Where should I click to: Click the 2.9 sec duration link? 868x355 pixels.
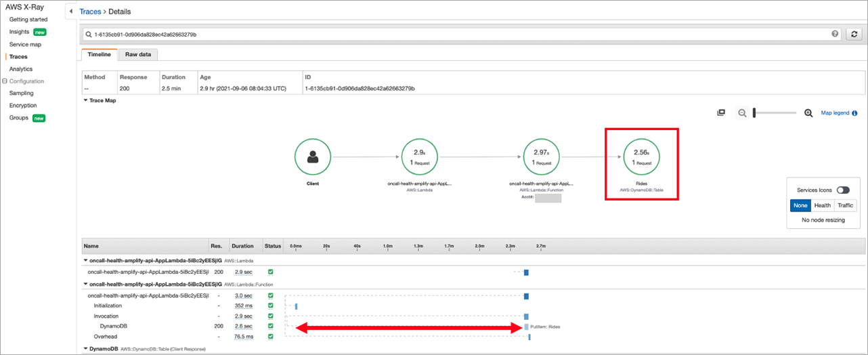click(x=243, y=271)
